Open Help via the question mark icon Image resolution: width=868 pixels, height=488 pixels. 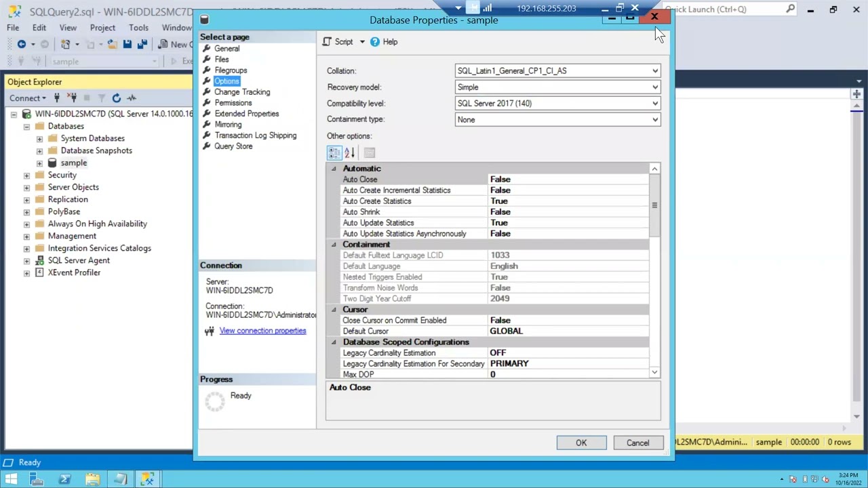375,42
